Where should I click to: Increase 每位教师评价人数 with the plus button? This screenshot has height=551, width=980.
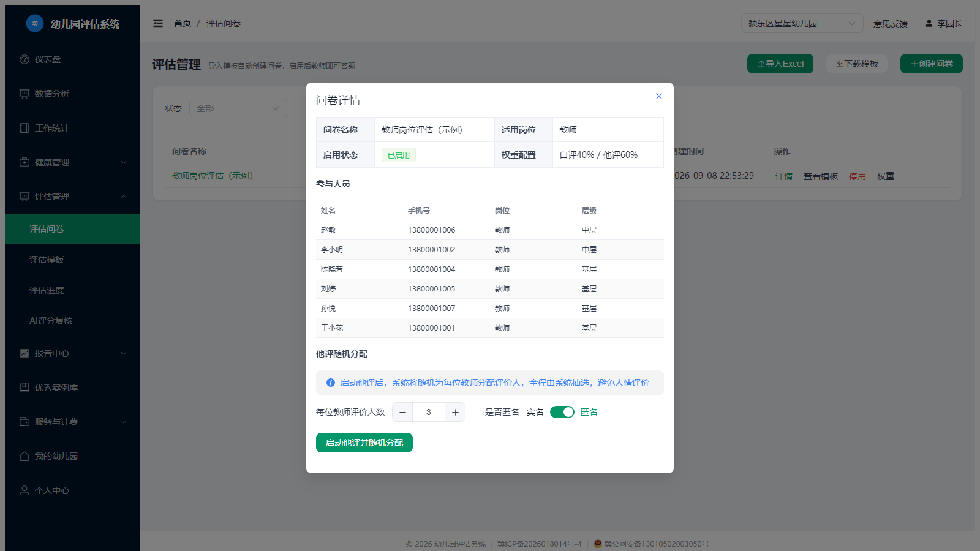click(x=455, y=412)
